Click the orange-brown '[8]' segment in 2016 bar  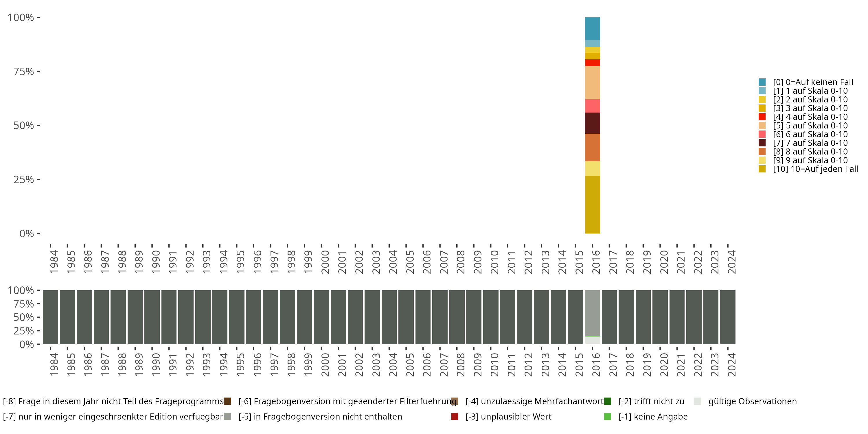pos(592,147)
